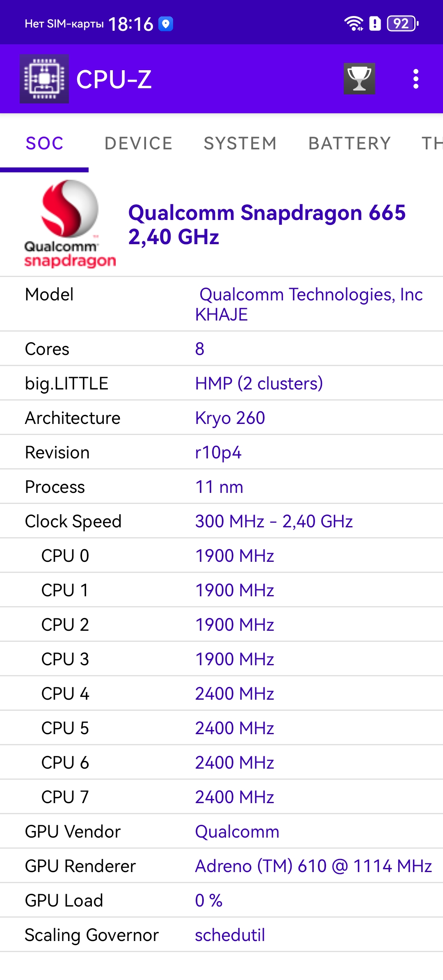This screenshot has width=443, height=980.
Task: Tap the Wi-Fi status icon
Action: pos(354,24)
